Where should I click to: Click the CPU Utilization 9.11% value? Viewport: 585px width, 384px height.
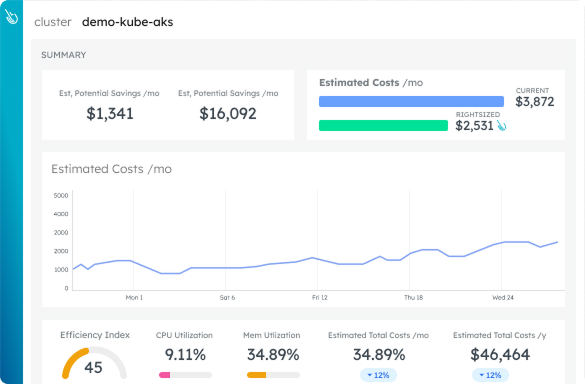185,355
